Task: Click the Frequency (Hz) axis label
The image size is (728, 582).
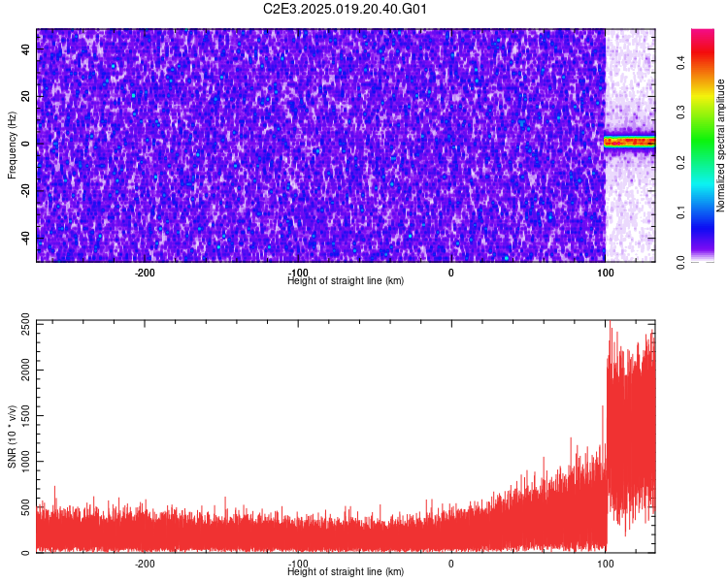Action: pyautogui.click(x=12, y=145)
